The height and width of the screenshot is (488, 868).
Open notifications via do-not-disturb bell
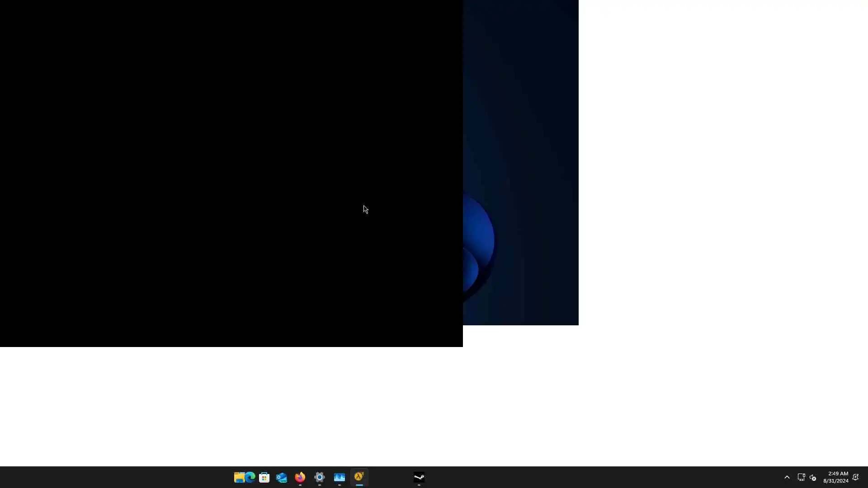pyautogui.click(x=855, y=477)
